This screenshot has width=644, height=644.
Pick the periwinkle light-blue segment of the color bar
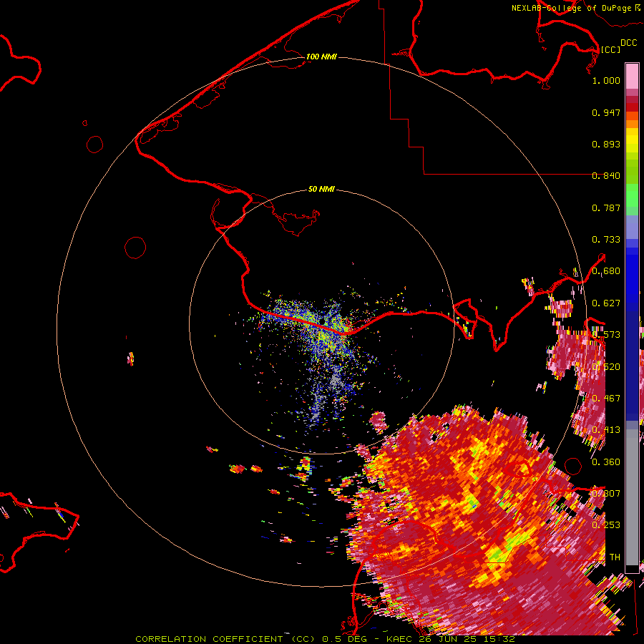[x=632, y=227]
